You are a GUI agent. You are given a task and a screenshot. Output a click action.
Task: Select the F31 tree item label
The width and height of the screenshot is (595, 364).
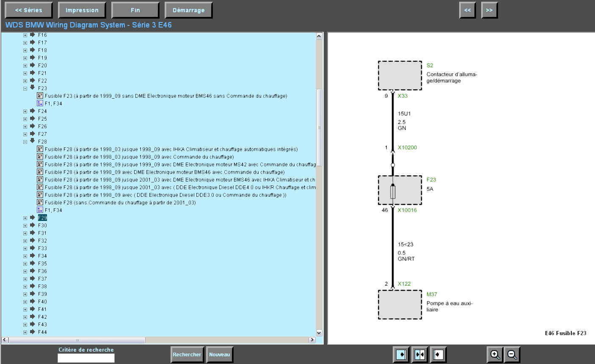pyautogui.click(x=42, y=233)
